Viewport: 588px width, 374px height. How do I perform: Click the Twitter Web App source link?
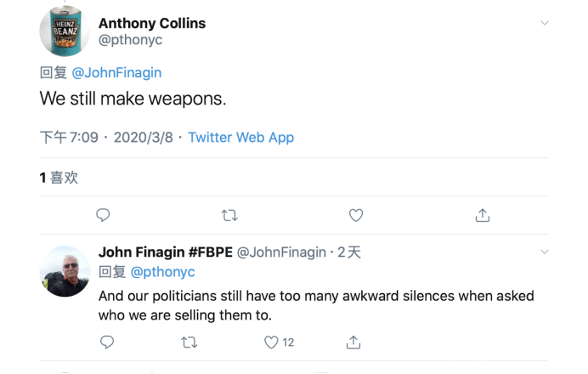[240, 138]
